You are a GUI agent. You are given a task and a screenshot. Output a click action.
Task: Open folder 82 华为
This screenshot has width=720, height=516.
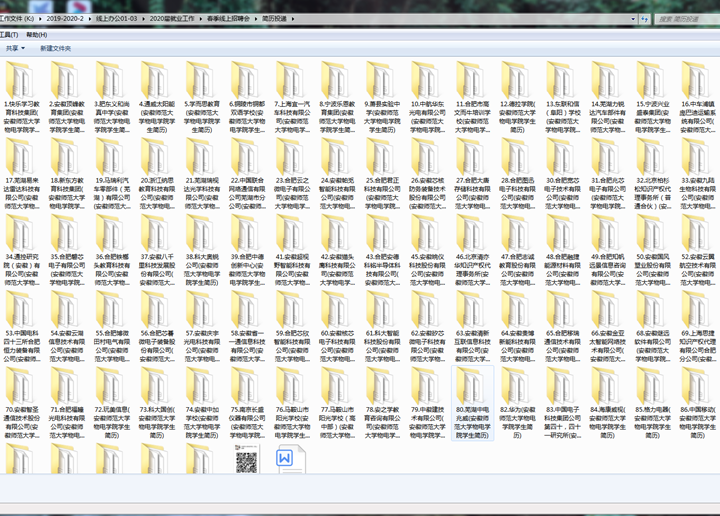tap(517, 386)
